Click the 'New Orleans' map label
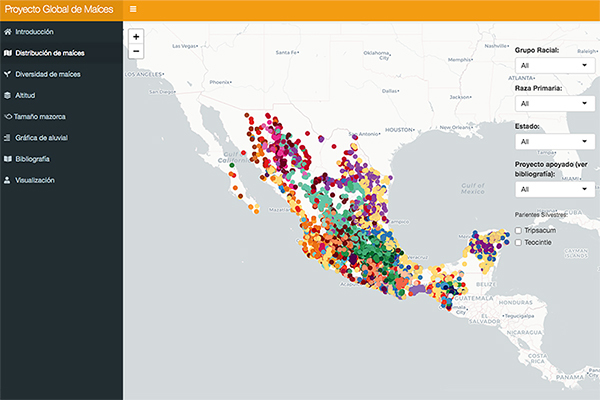This screenshot has width=600, height=400. pyautogui.click(x=456, y=127)
